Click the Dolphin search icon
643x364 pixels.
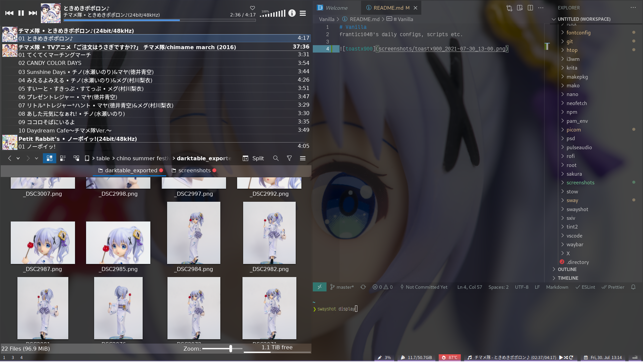(276, 158)
